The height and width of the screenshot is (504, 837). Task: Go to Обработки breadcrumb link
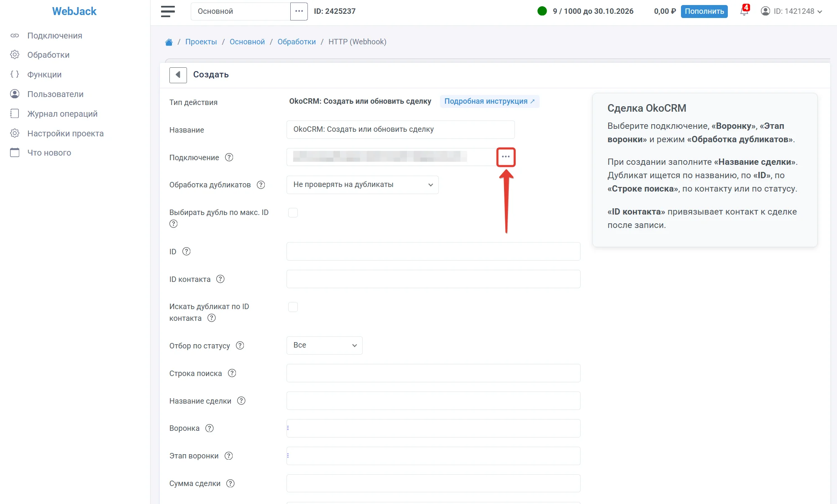pyautogui.click(x=297, y=42)
